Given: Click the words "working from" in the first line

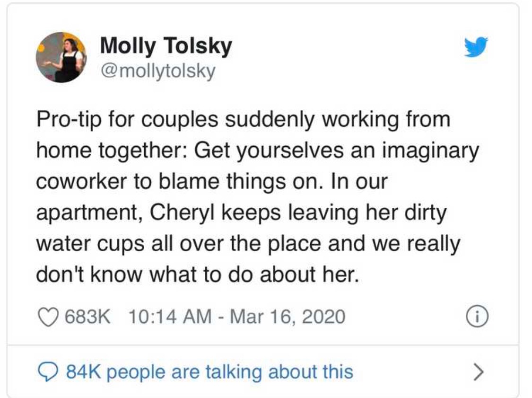Looking at the screenshot, I should point(386,120).
